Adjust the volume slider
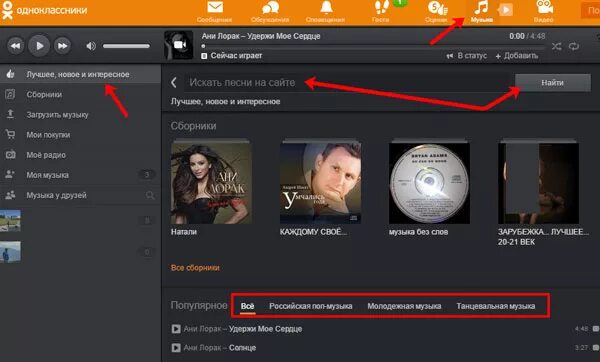Screen dimensions: 600x362 pyautogui.click(x=126, y=46)
